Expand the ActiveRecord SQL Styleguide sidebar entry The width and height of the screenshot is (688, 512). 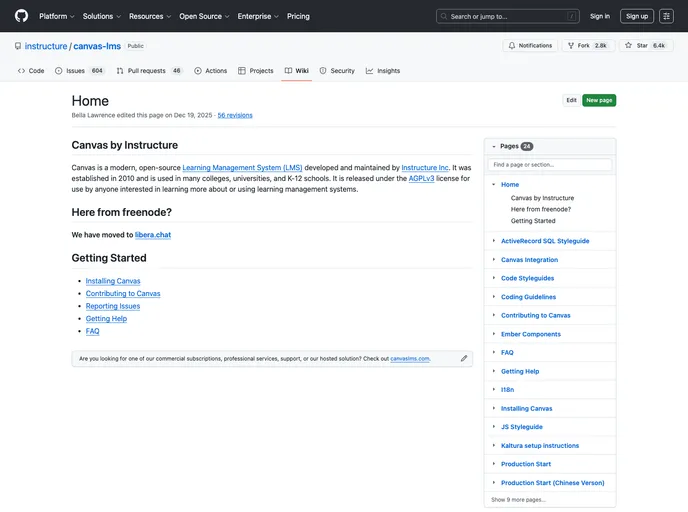pos(494,240)
